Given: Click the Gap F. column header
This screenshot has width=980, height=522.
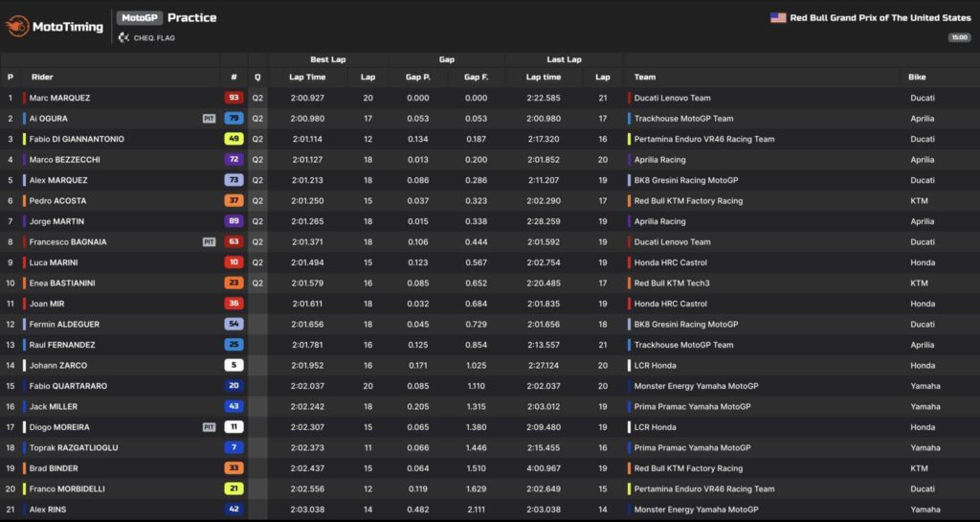Looking at the screenshot, I should 476,78.
